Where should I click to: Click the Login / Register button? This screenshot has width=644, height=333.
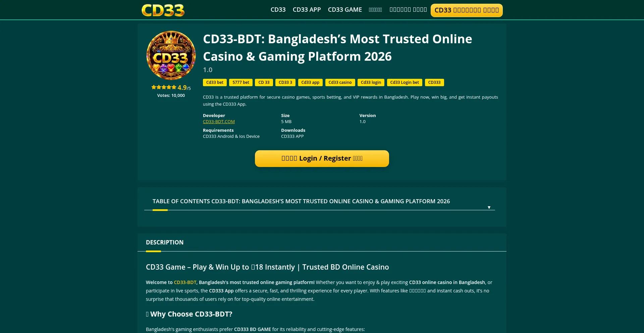tap(322, 158)
